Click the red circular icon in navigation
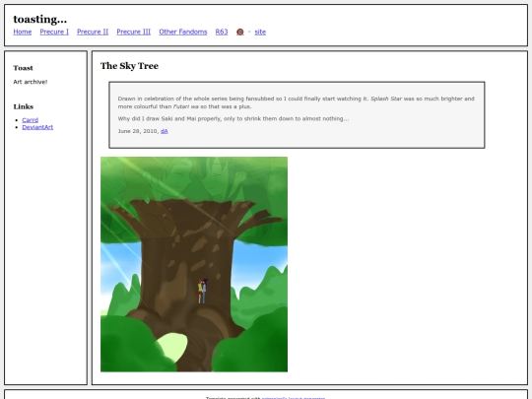 tap(239, 32)
